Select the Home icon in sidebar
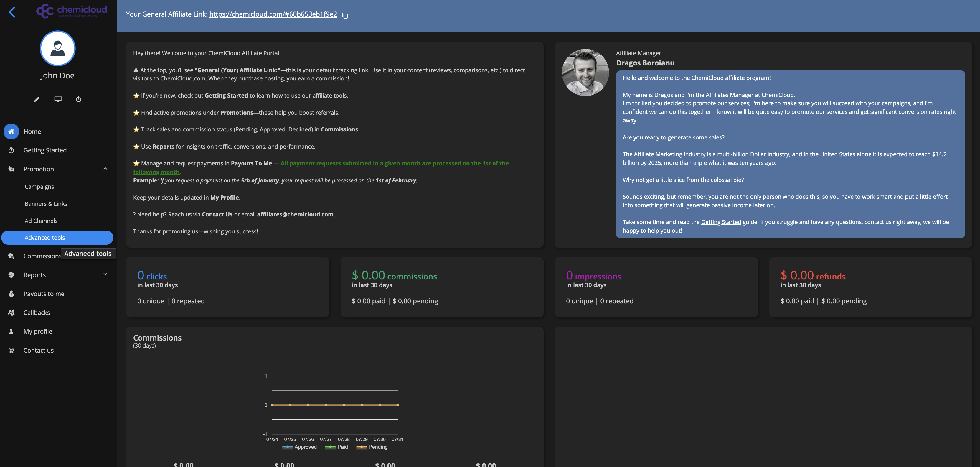Screen dimensions: 980x467 coord(11,131)
